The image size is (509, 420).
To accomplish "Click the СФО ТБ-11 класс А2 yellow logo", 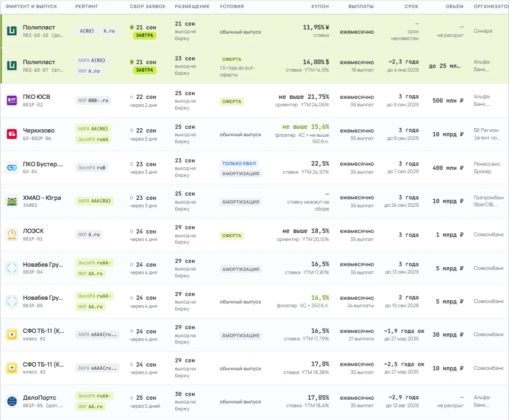I will [x=12, y=368].
